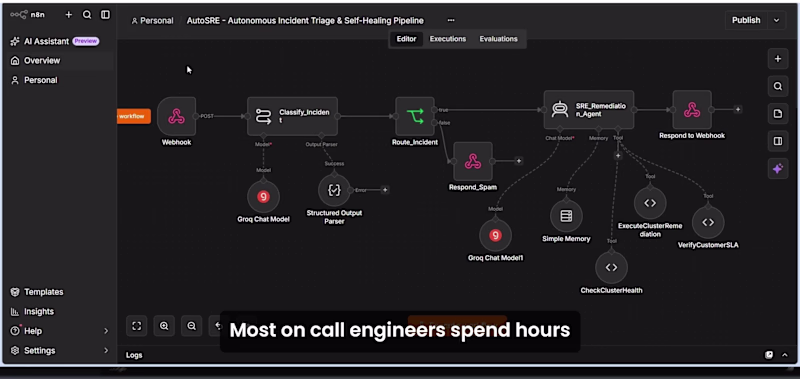Viewport: 800px width, 379px height.
Task: Switch to the Executions tab
Action: point(447,39)
